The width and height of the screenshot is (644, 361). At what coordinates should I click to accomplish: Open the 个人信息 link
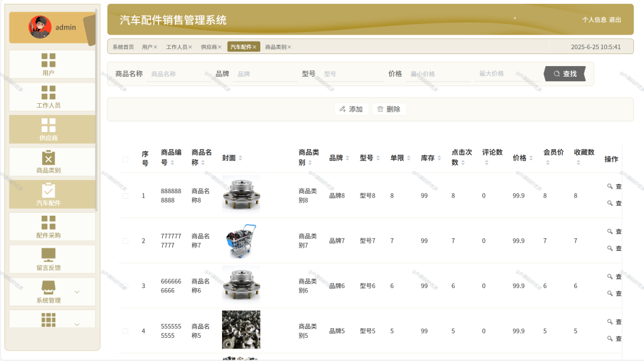594,19
